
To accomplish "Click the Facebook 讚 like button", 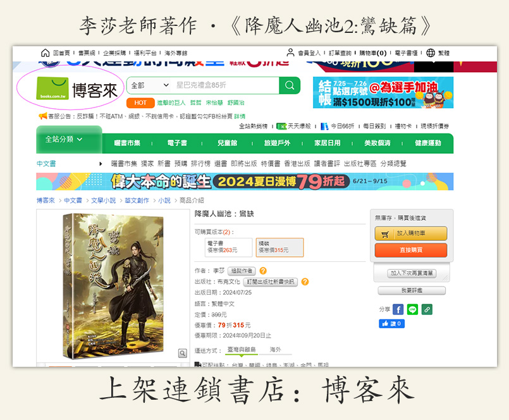I will (x=391, y=323).
